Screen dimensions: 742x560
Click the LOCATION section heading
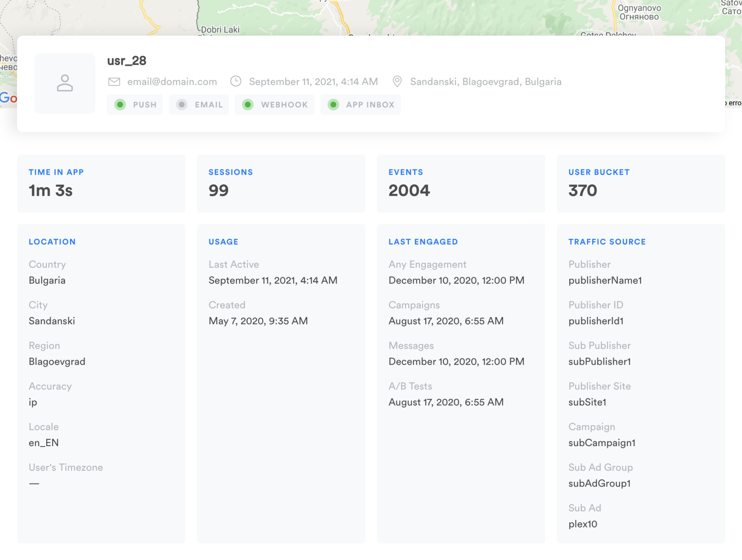(x=52, y=242)
